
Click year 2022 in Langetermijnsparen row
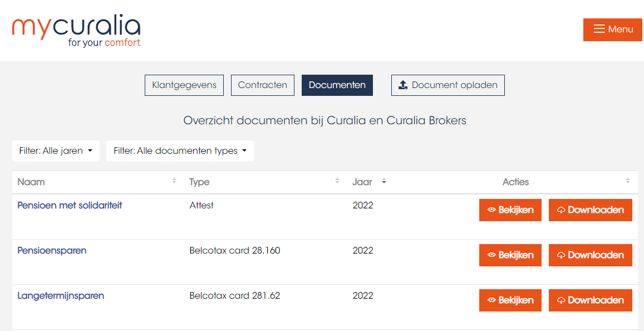tap(363, 296)
